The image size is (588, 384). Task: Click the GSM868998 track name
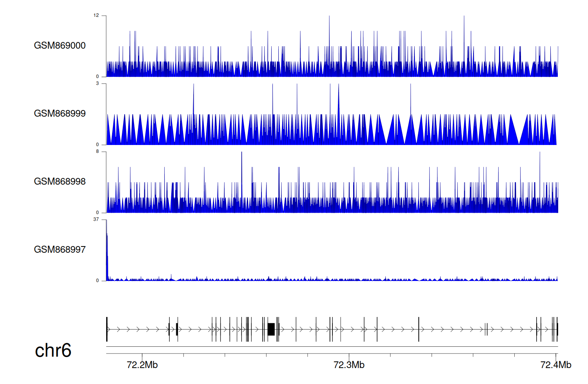pos(60,181)
